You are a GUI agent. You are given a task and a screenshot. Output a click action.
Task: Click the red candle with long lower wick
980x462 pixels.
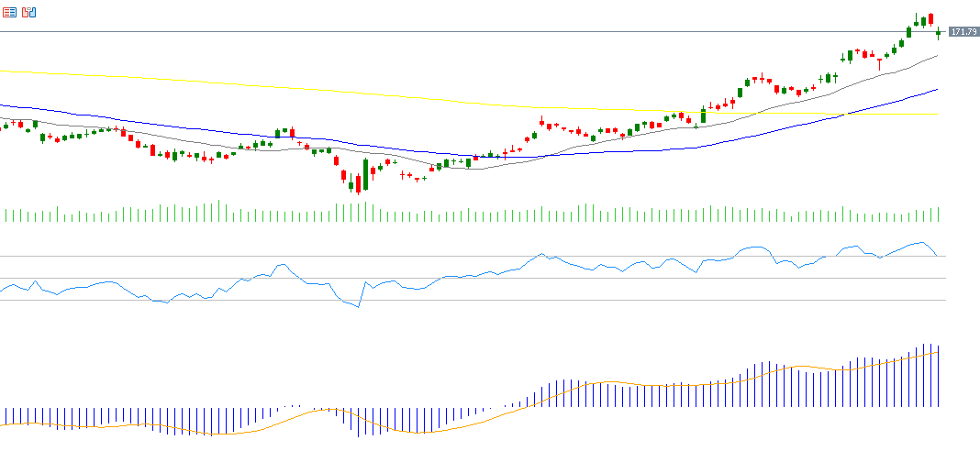tap(879, 61)
